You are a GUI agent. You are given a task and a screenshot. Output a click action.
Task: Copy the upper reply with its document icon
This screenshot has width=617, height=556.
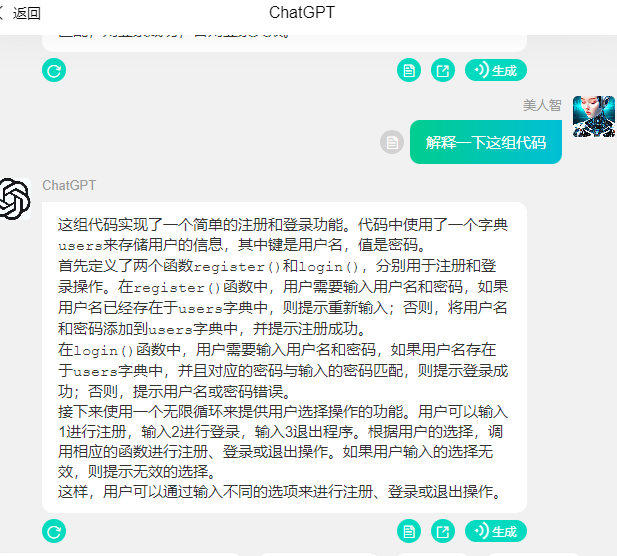pyautogui.click(x=409, y=70)
